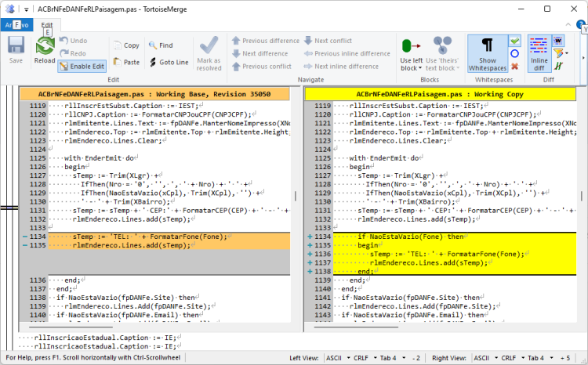The height and width of the screenshot is (365, 588).
Task: Click the Save floppy disk icon
Action: pyautogui.click(x=16, y=45)
